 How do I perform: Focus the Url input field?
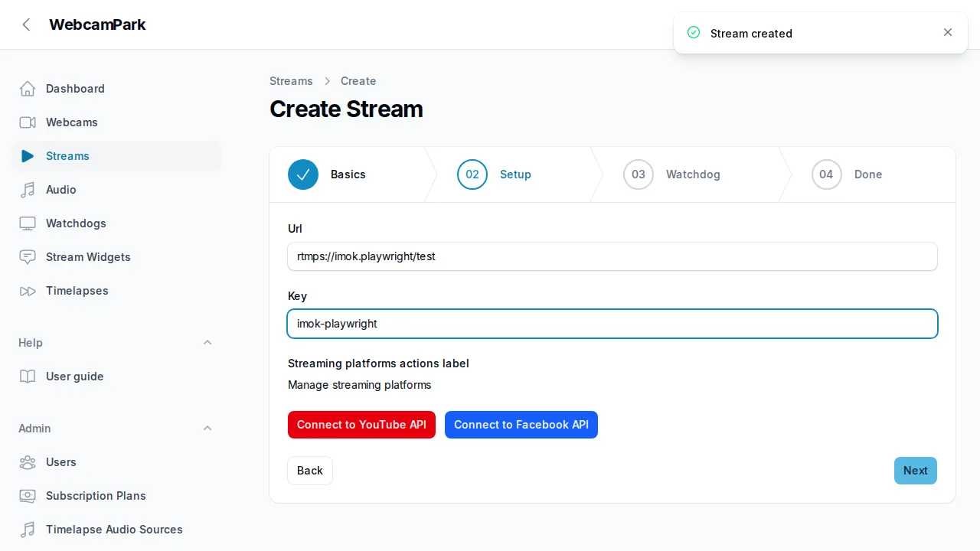[612, 256]
